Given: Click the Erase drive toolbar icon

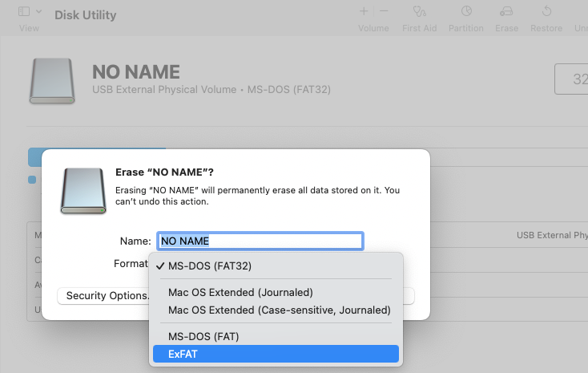Looking at the screenshot, I should click(x=506, y=12).
